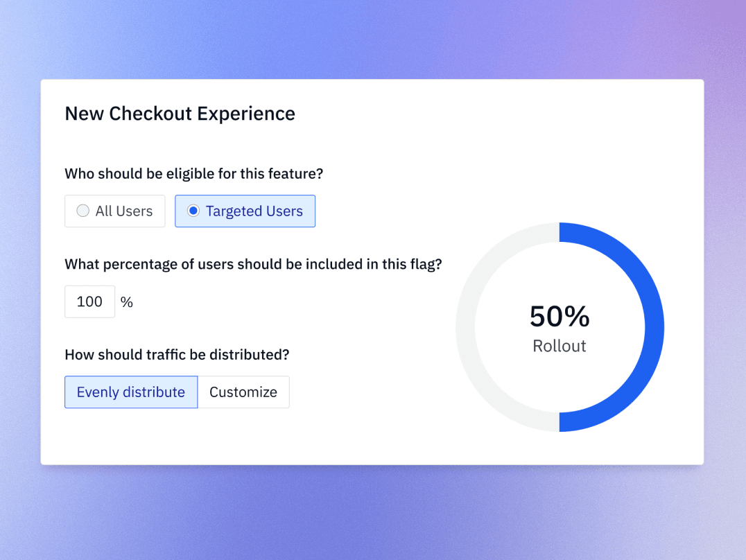Click the gradient background above the card

(x=373, y=38)
